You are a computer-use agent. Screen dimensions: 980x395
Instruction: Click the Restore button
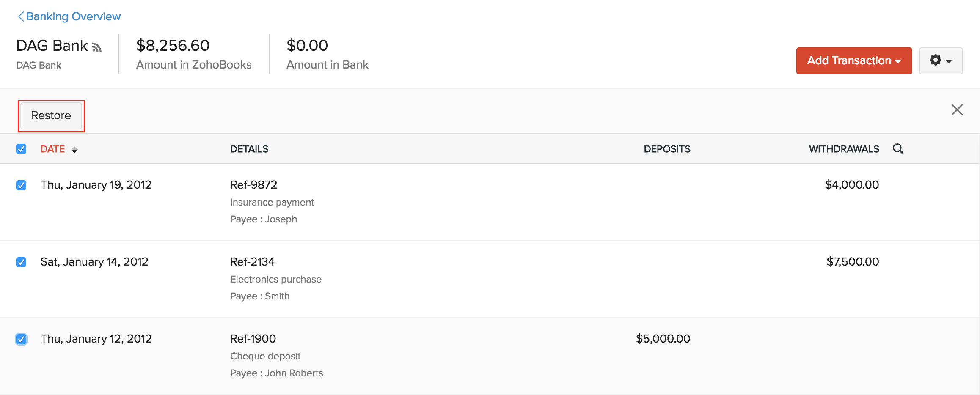pos(51,115)
